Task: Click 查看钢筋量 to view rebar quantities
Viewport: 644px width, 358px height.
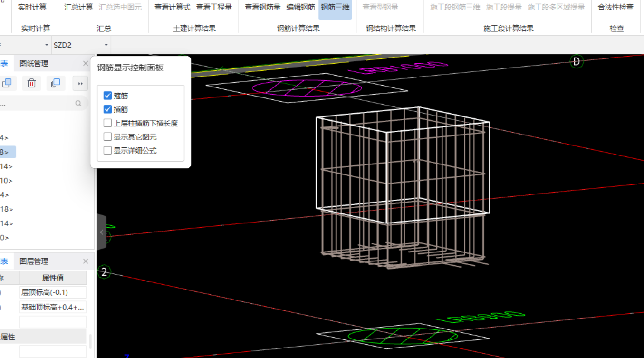Action: pos(262,7)
